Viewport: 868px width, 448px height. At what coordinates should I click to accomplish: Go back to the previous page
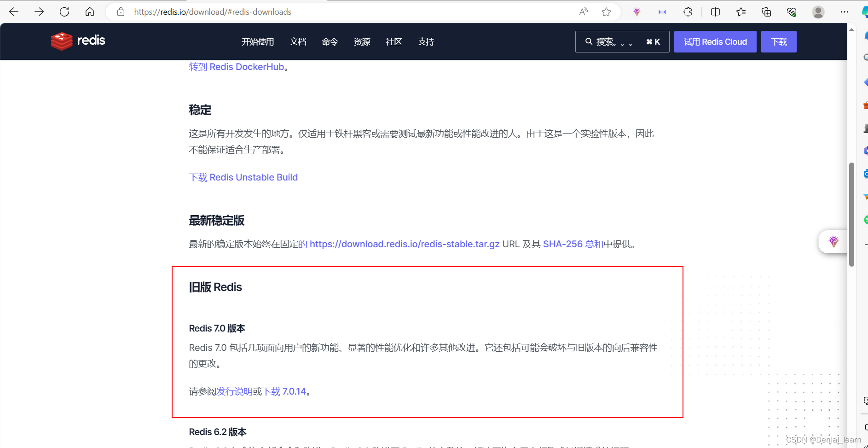[x=14, y=12]
